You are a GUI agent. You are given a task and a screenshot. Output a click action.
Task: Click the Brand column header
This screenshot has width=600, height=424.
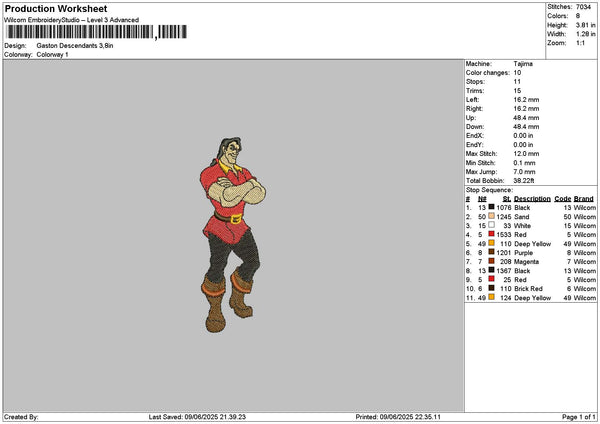(x=584, y=199)
